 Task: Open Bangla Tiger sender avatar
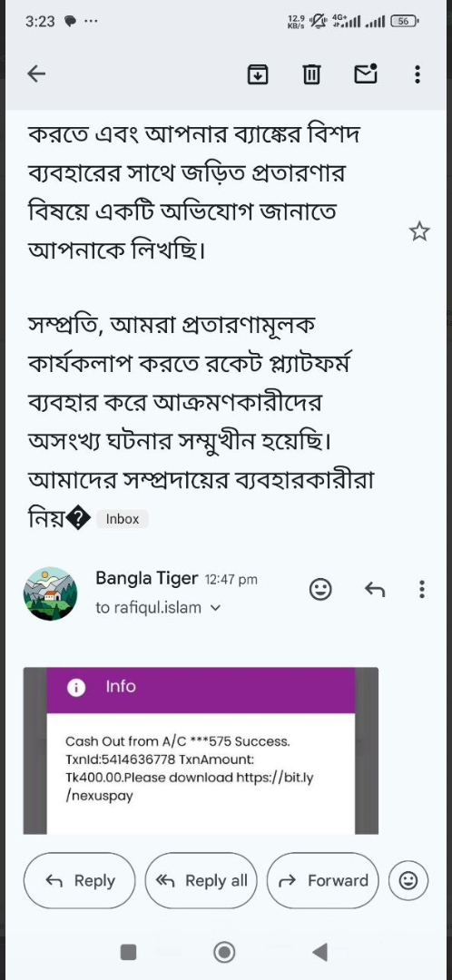click(x=50, y=593)
